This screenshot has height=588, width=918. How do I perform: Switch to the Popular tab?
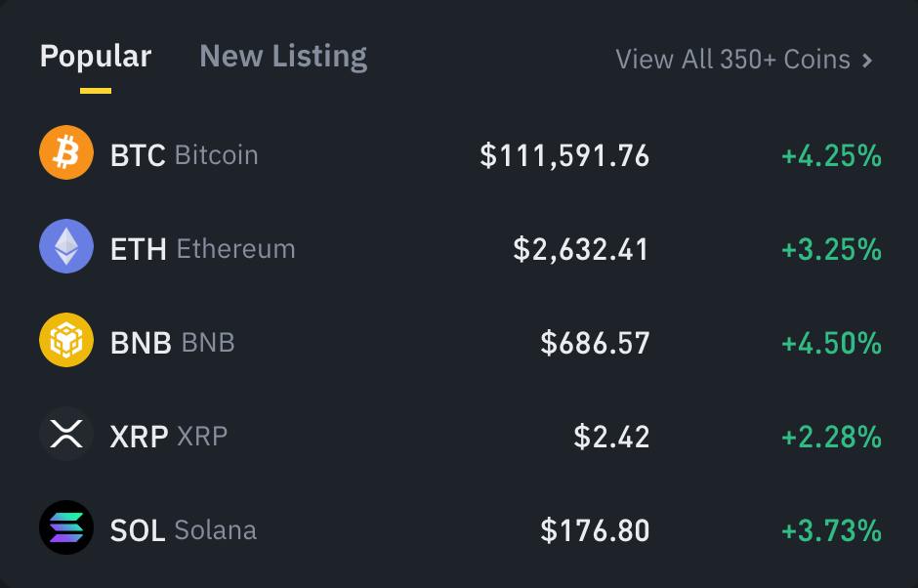(96, 57)
